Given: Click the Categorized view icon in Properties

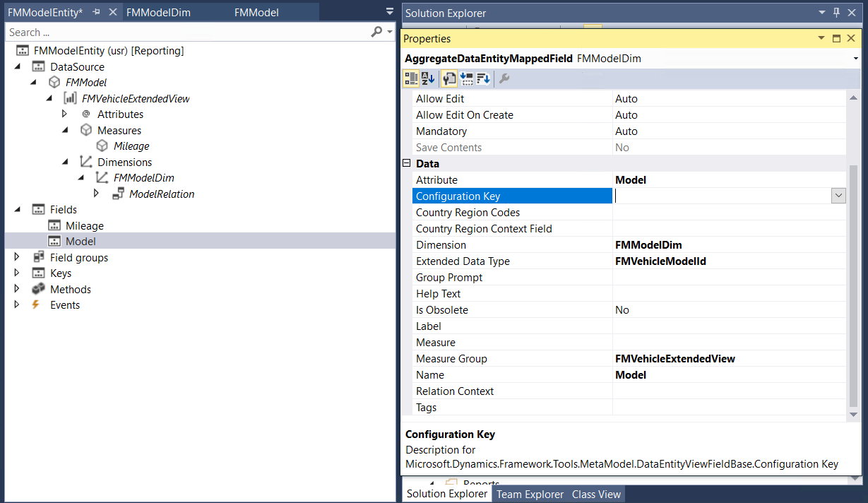Looking at the screenshot, I should click(410, 78).
